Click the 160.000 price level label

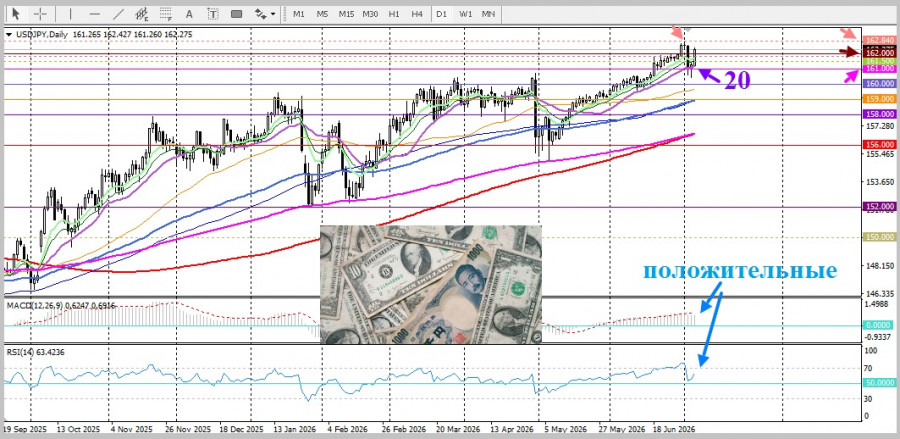(x=880, y=84)
